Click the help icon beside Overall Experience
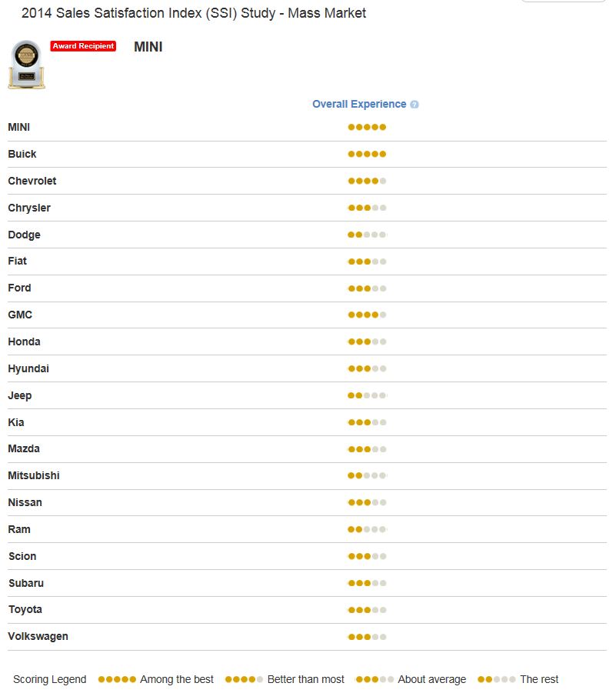The height and width of the screenshot is (693, 616). pyautogui.click(x=414, y=105)
